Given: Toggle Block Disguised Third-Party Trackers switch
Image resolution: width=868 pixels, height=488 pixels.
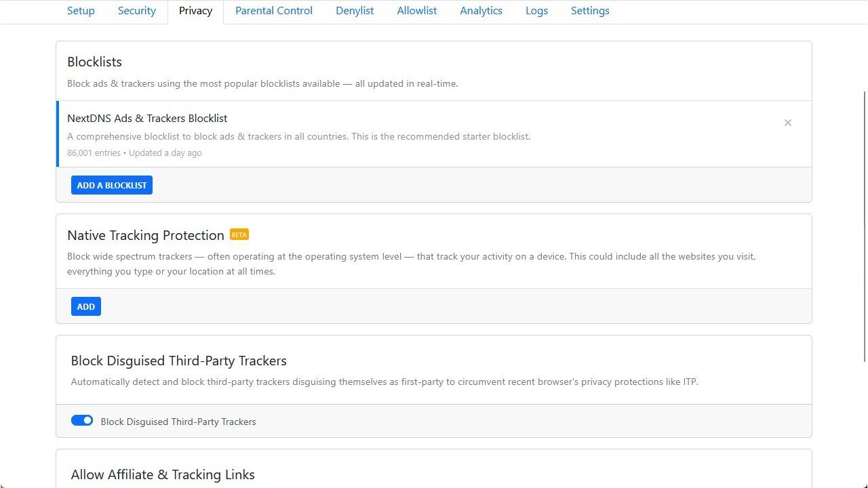Looking at the screenshot, I should click(x=82, y=421).
